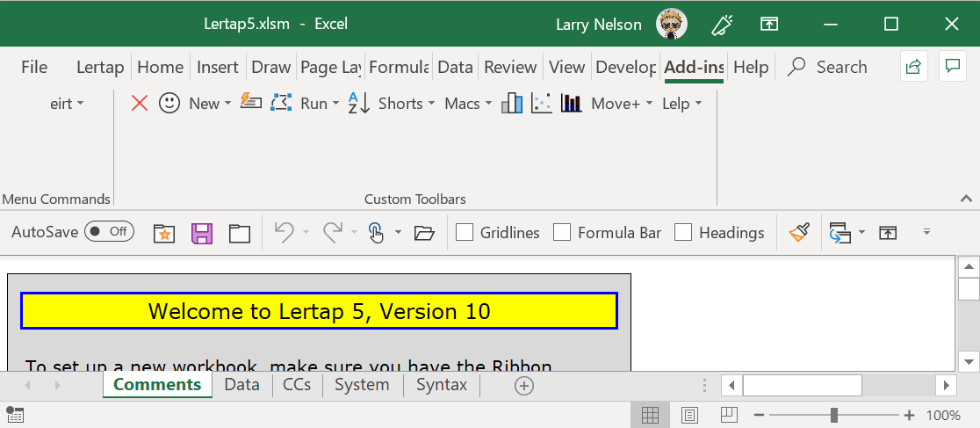This screenshot has width=980, height=428.
Task: Tick the Headings checkbox
Action: click(x=683, y=233)
